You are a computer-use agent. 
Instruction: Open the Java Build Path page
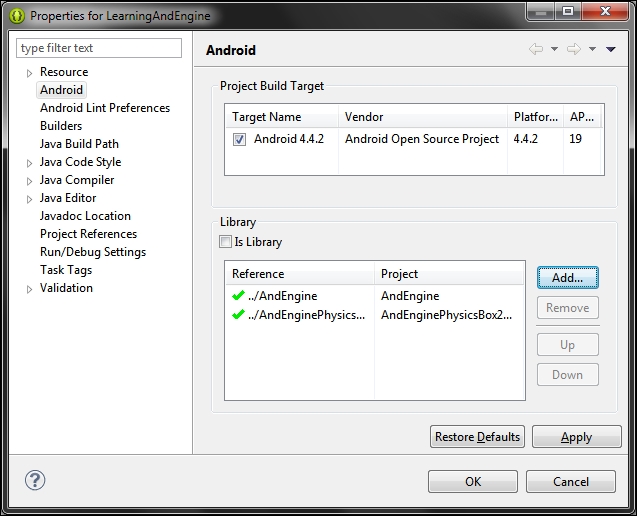(79, 143)
